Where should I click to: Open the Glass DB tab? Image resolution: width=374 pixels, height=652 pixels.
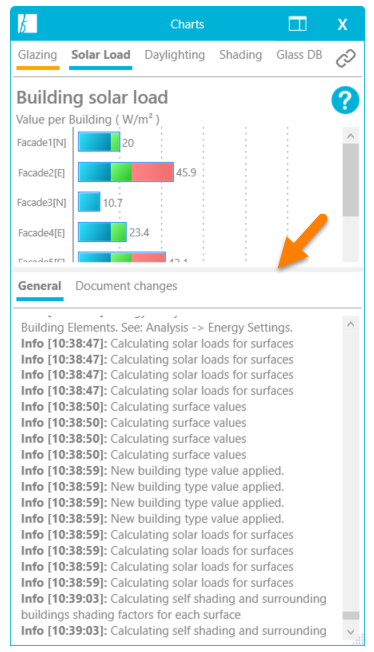click(299, 55)
